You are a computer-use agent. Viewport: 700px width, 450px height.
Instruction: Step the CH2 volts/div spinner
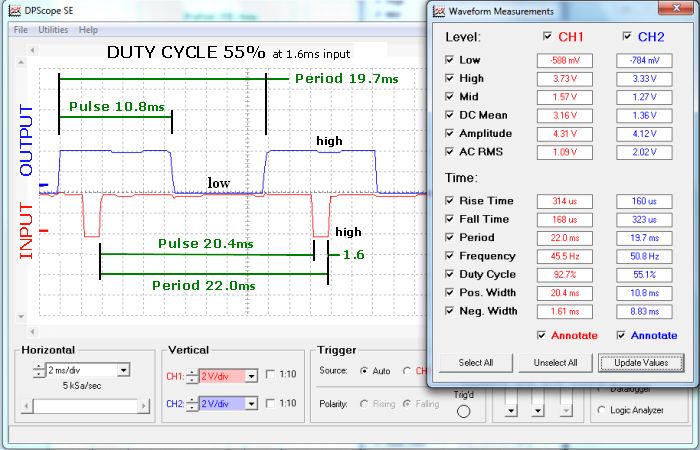tap(192, 404)
